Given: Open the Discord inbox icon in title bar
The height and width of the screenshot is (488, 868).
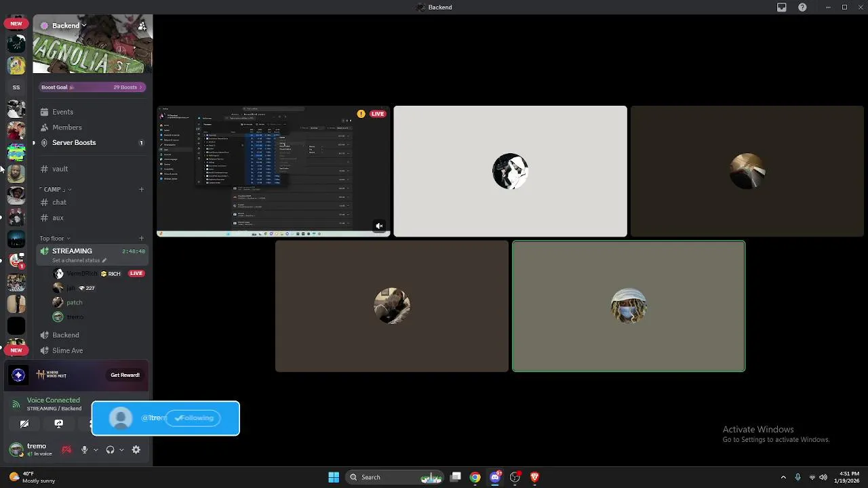Looking at the screenshot, I should tap(782, 7).
